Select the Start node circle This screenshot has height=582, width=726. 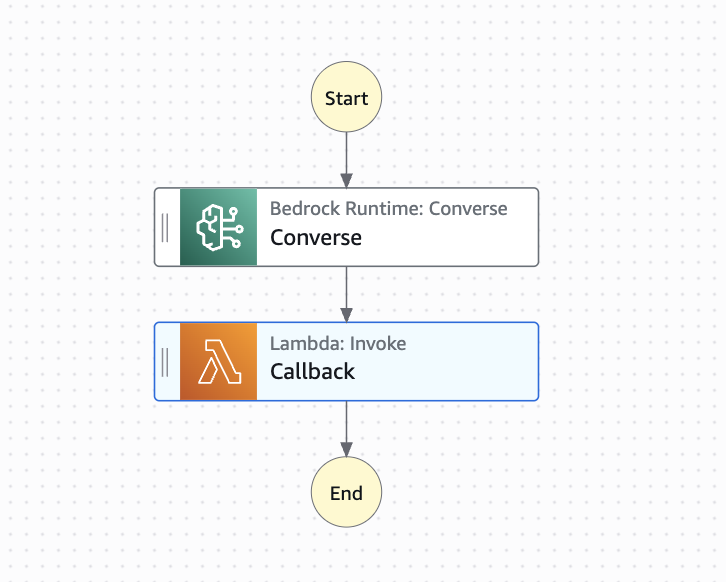pos(346,98)
